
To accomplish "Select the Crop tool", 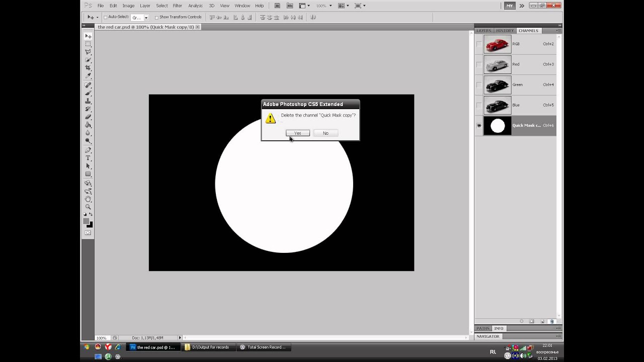I will (x=88, y=68).
